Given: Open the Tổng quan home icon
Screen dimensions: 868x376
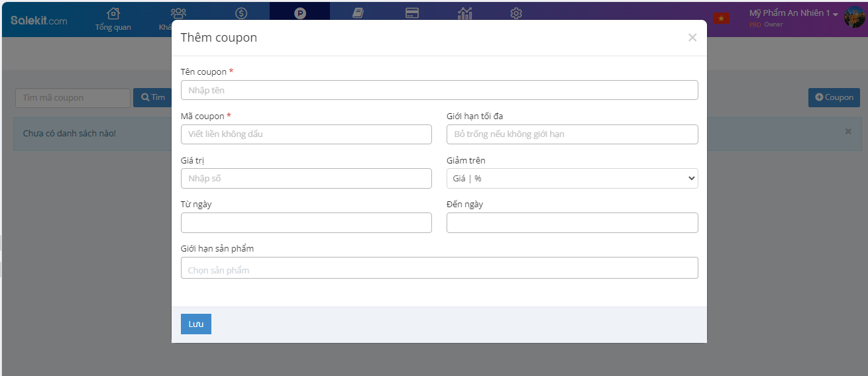Looking at the screenshot, I should (x=113, y=14).
